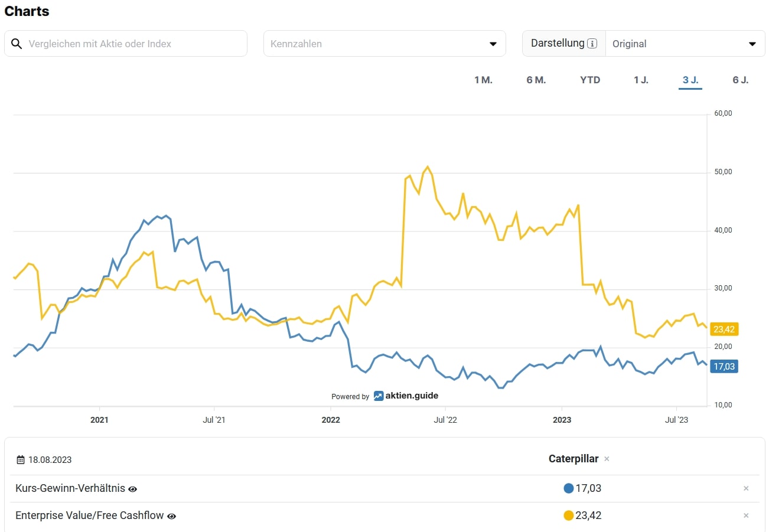Click the blue 17,03 value label
This screenshot has height=532, width=769.
(x=724, y=367)
